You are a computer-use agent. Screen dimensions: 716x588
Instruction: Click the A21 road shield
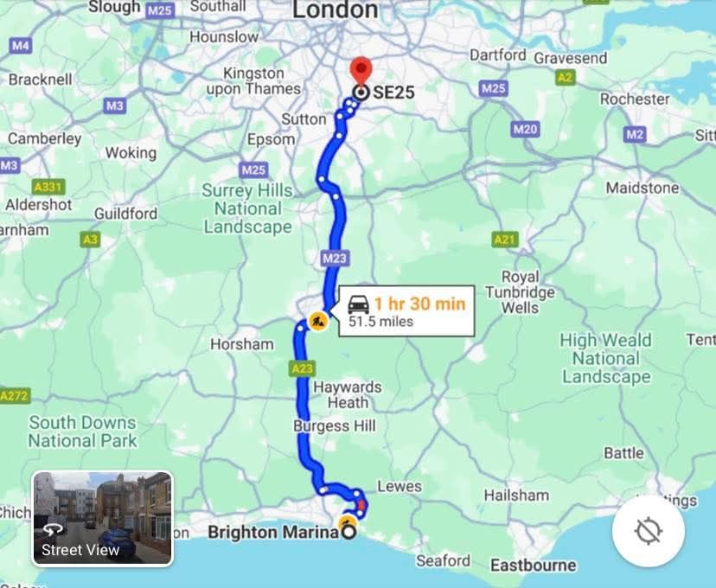pyautogui.click(x=505, y=240)
